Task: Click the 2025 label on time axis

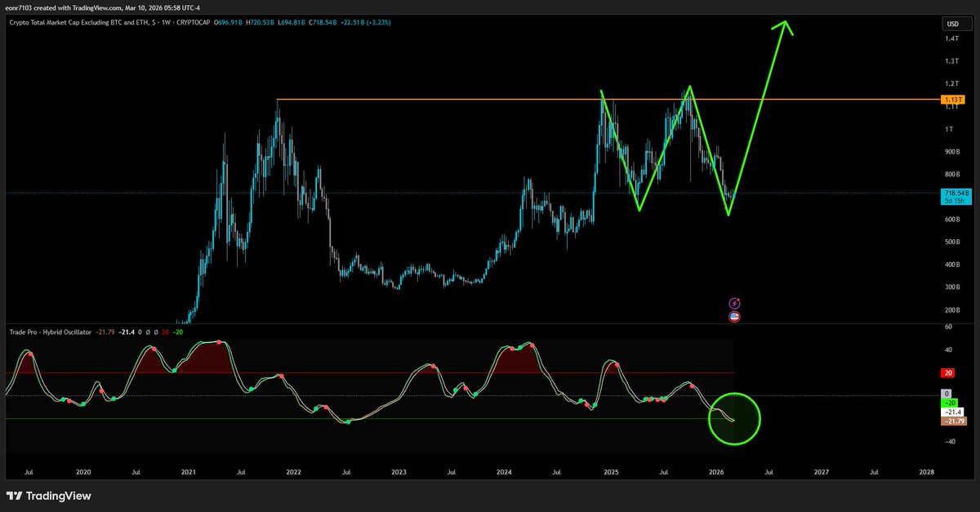Action: pos(611,472)
